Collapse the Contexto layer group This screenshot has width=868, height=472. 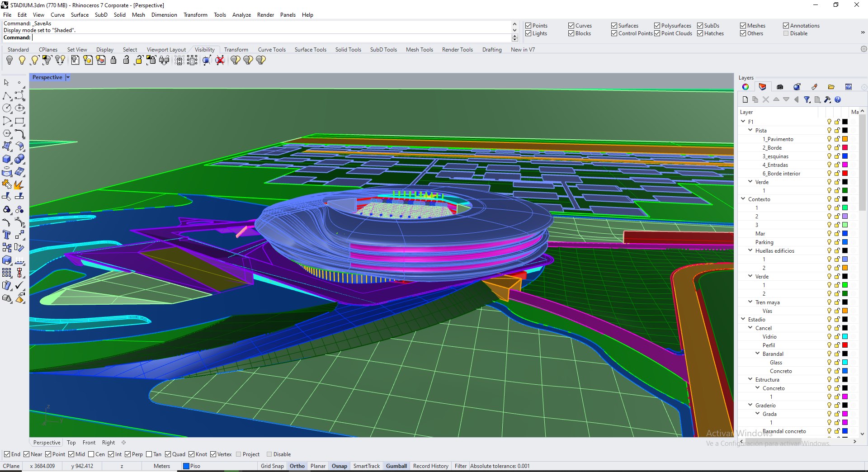743,199
